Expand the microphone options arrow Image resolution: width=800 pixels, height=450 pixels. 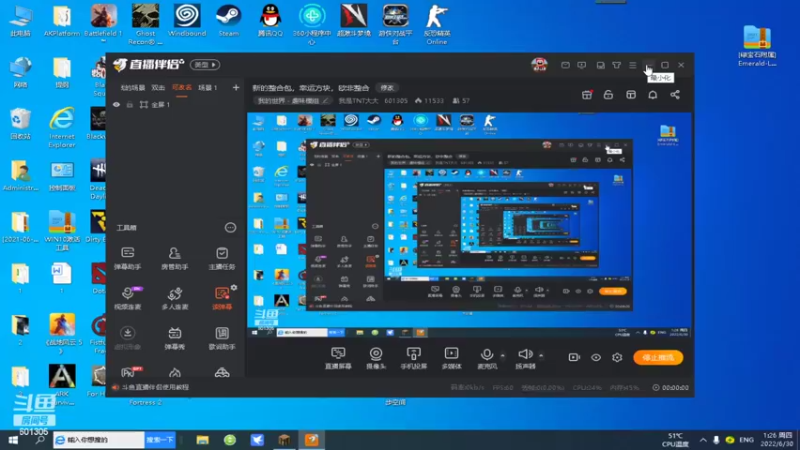[x=503, y=356]
